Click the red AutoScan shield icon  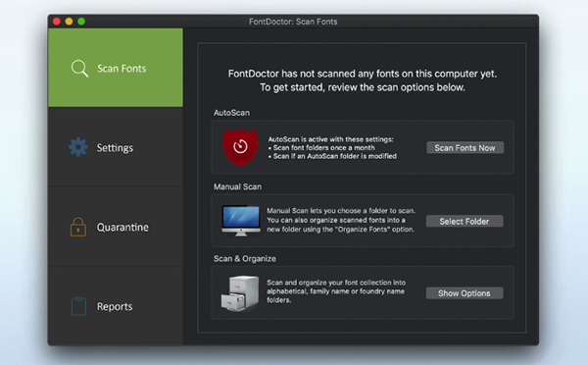(240, 147)
